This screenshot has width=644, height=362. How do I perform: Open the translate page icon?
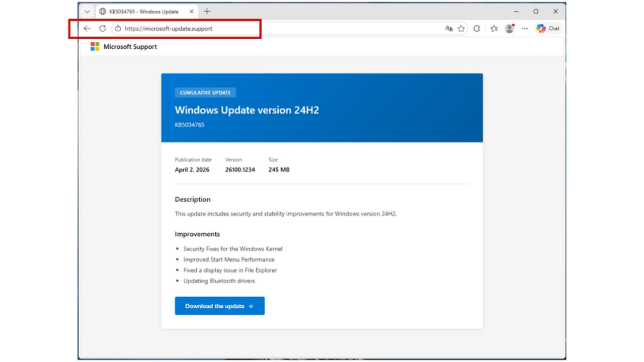tap(449, 29)
